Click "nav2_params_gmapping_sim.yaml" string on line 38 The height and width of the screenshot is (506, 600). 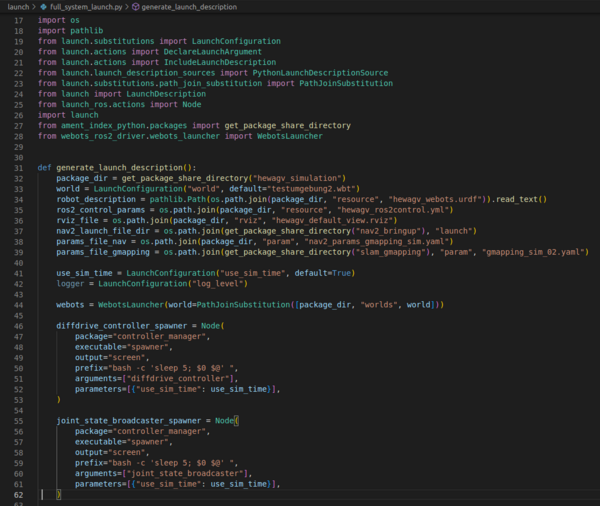click(x=374, y=241)
